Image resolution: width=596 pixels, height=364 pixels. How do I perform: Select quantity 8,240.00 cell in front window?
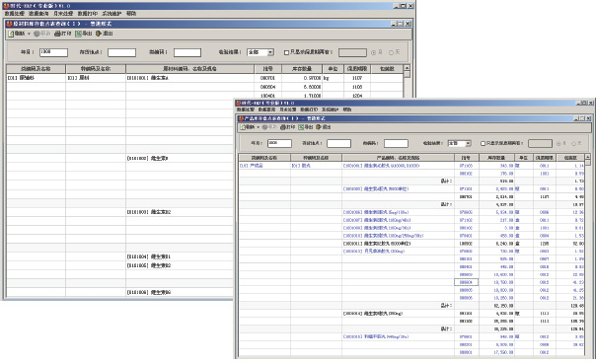(496, 244)
